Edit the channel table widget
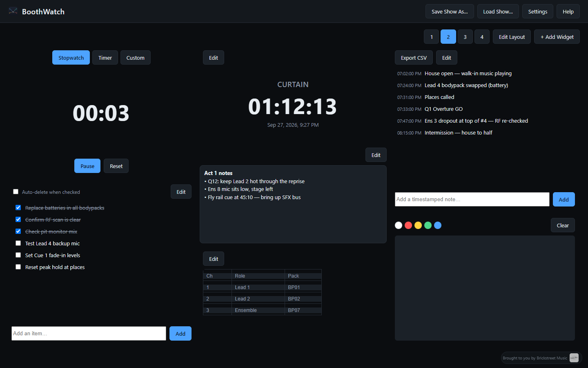 pos(214,259)
